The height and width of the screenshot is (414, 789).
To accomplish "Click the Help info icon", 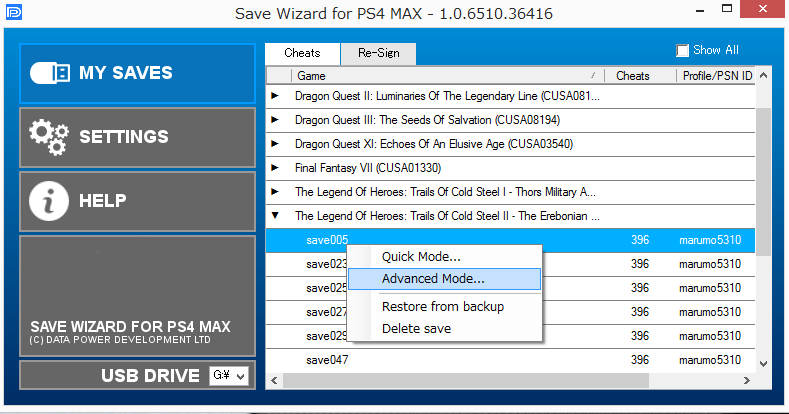I will [50, 201].
